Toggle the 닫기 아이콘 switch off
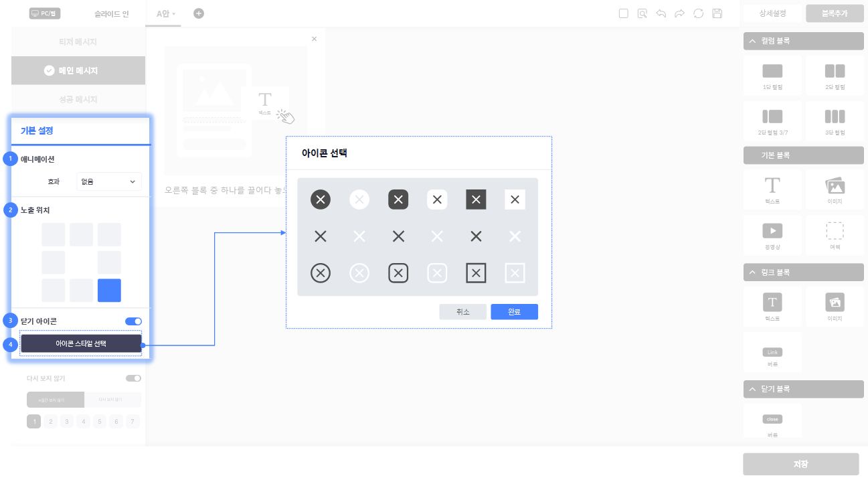The image size is (868, 482). [x=133, y=321]
